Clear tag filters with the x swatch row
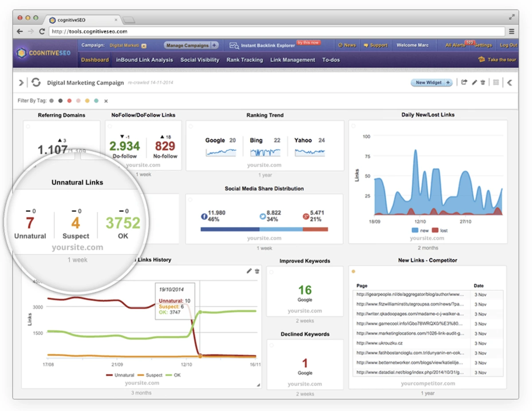Viewport: 532px width, 411px height. click(106, 101)
